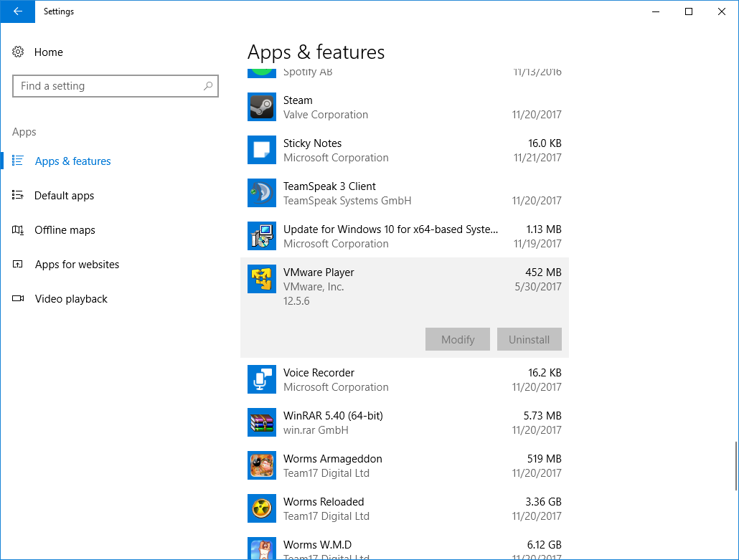The height and width of the screenshot is (560, 739).
Task: Open the Default apps page
Action: pyautogui.click(x=64, y=196)
